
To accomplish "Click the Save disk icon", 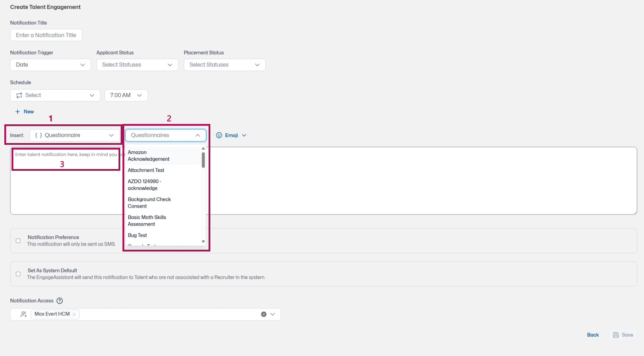I will point(616,335).
